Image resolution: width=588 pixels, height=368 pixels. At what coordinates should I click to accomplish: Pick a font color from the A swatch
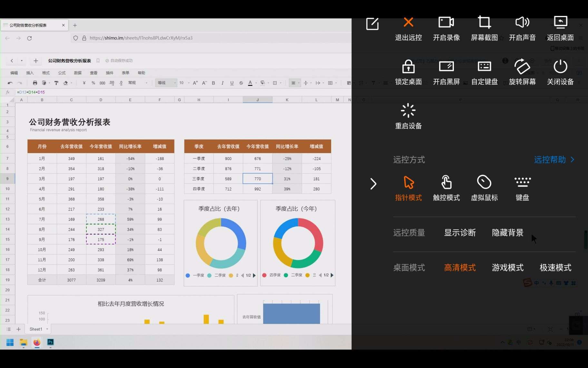pyautogui.click(x=250, y=83)
